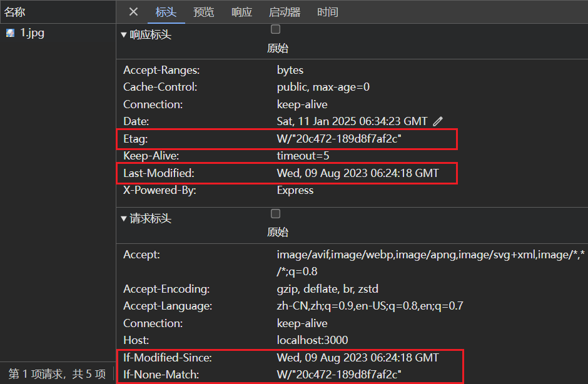Screen dimensions: 588x384
Task: Select the 1.jpg request in the list
Action: [x=31, y=33]
